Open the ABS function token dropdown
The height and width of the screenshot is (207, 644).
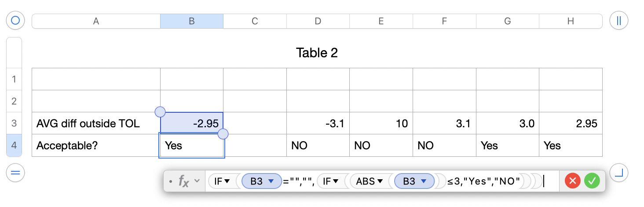[x=380, y=181]
